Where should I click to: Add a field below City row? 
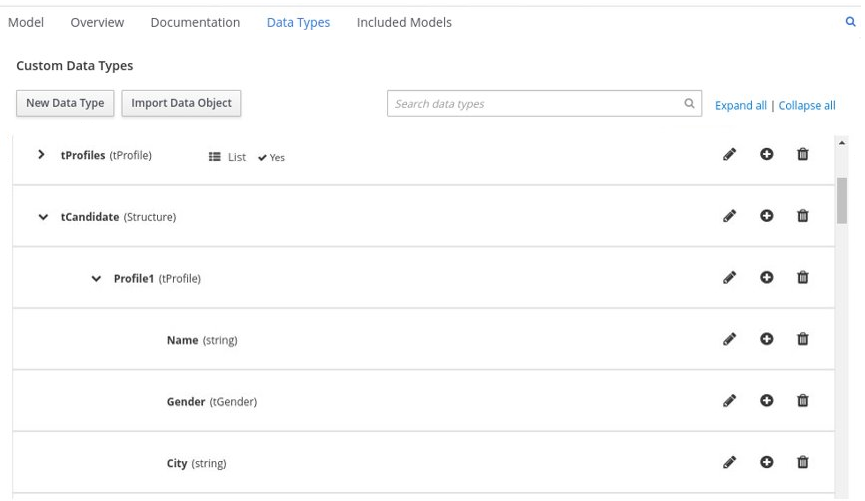767,463
